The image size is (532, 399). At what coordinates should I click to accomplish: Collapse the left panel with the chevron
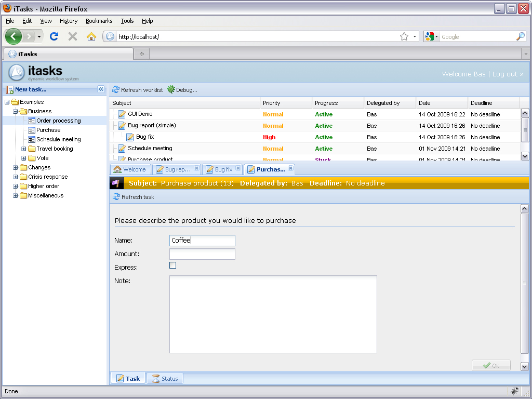(x=101, y=89)
